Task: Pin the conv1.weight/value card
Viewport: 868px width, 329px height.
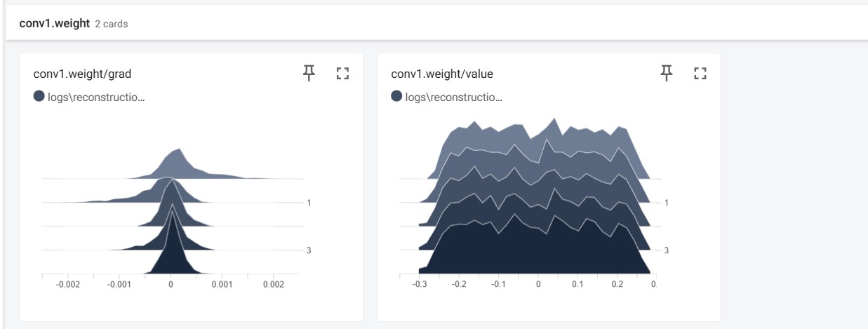Action: [665, 73]
